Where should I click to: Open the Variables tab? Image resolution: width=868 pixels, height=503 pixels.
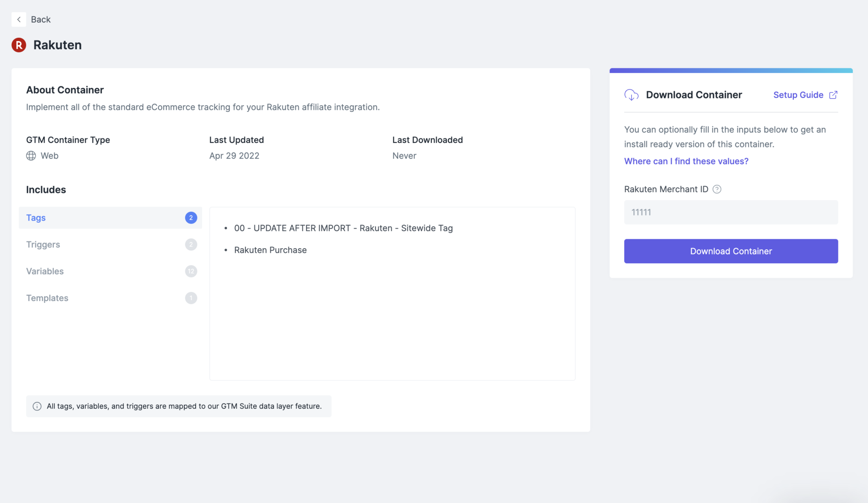pos(45,271)
